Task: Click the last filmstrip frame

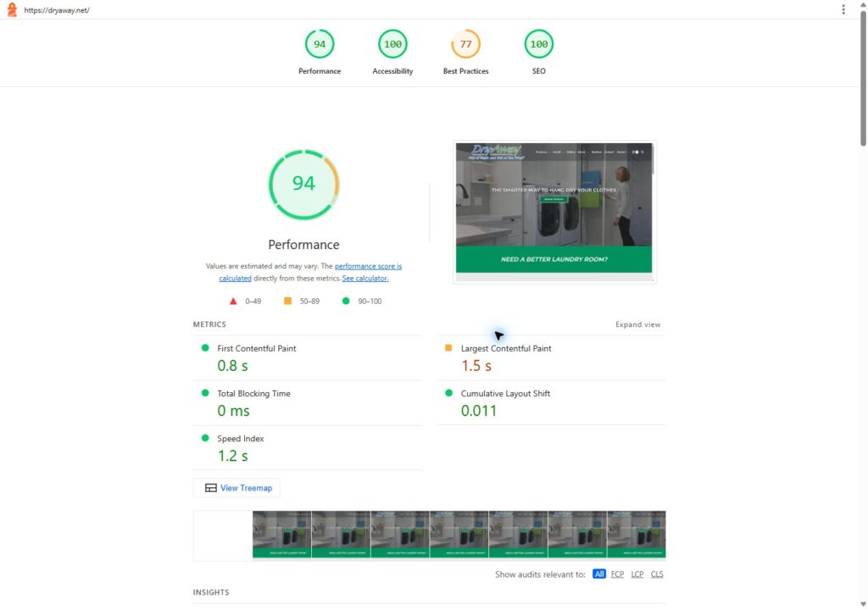Action: tap(637, 534)
